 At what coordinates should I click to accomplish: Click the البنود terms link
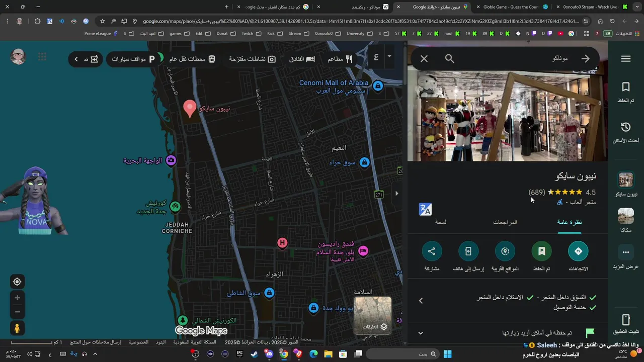point(160,342)
